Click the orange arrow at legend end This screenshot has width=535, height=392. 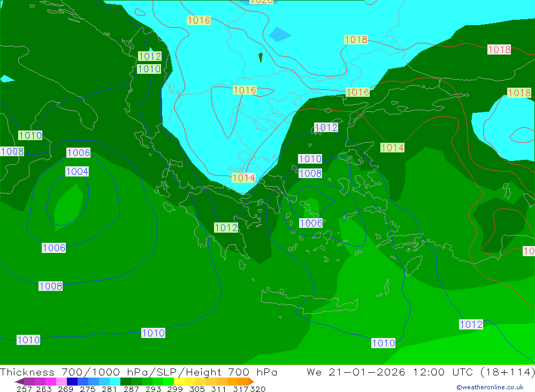click(251, 381)
